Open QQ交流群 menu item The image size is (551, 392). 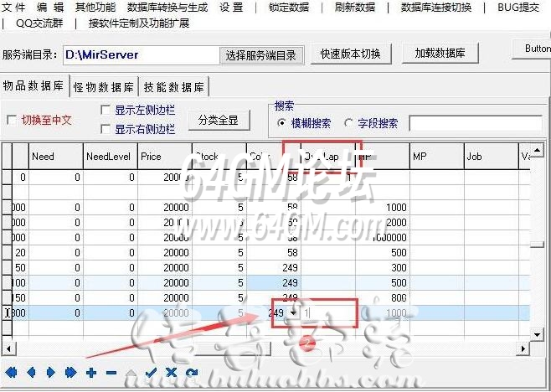pos(39,23)
